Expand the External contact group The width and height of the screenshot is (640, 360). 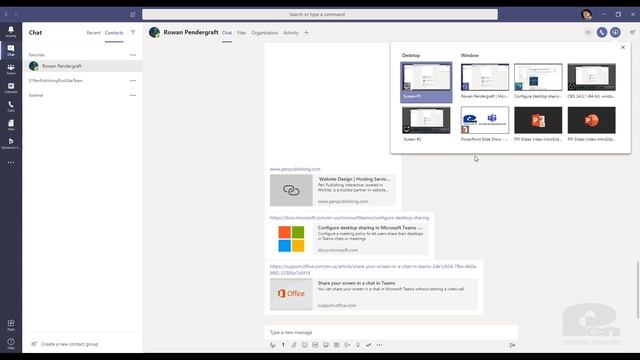(x=36, y=95)
